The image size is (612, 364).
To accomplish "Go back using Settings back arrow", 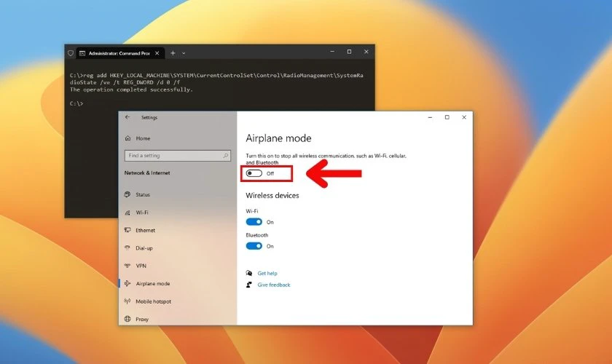I will pyautogui.click(x=127, y=117).
